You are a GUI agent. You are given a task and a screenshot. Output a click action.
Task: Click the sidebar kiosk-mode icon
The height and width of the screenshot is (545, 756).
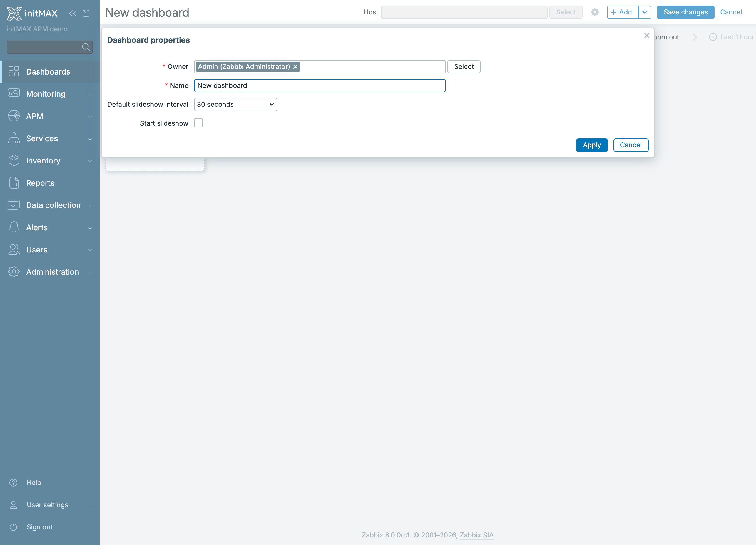click(x=86, y=13)
